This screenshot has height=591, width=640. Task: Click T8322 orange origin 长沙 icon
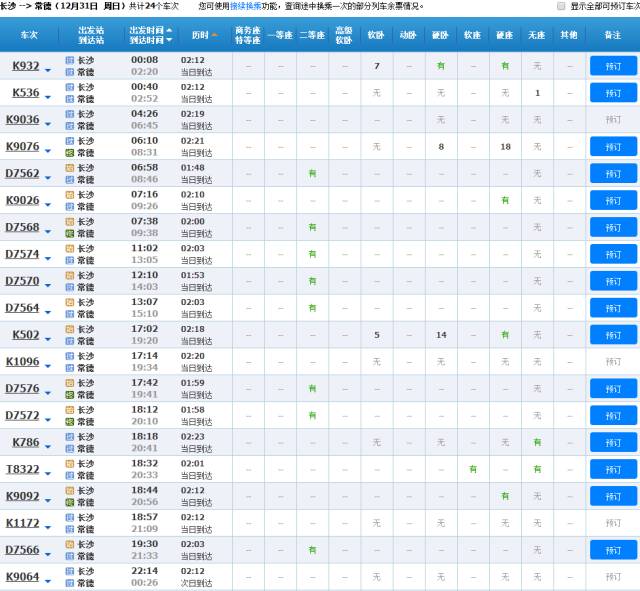coord(70,464)
